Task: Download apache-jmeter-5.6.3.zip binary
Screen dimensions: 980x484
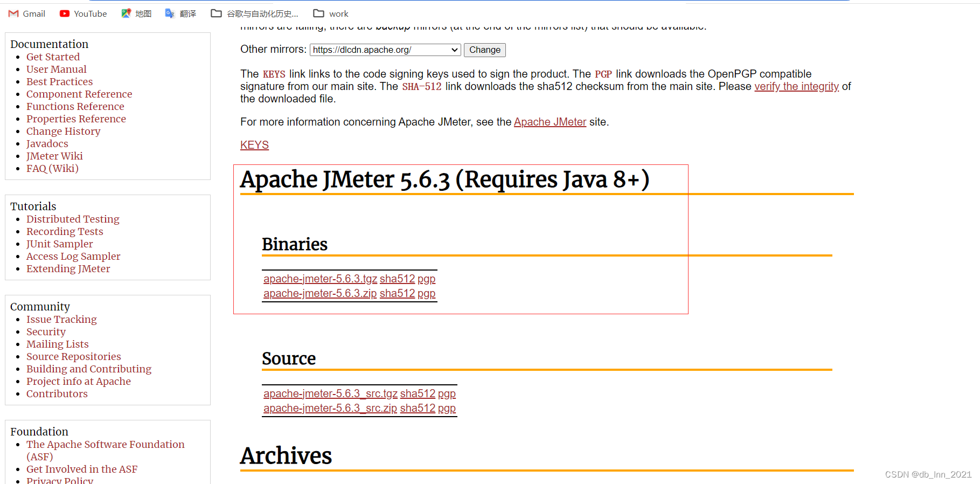Action: pyautogui.click(x=320, y=293)
